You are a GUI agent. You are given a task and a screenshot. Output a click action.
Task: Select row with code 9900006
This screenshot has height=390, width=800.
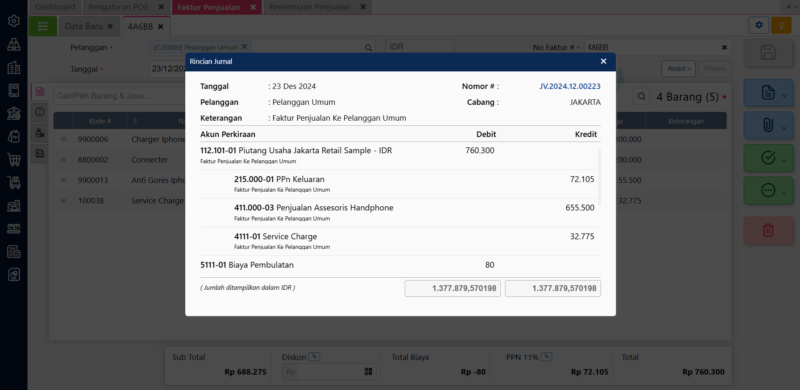[93, 139]
